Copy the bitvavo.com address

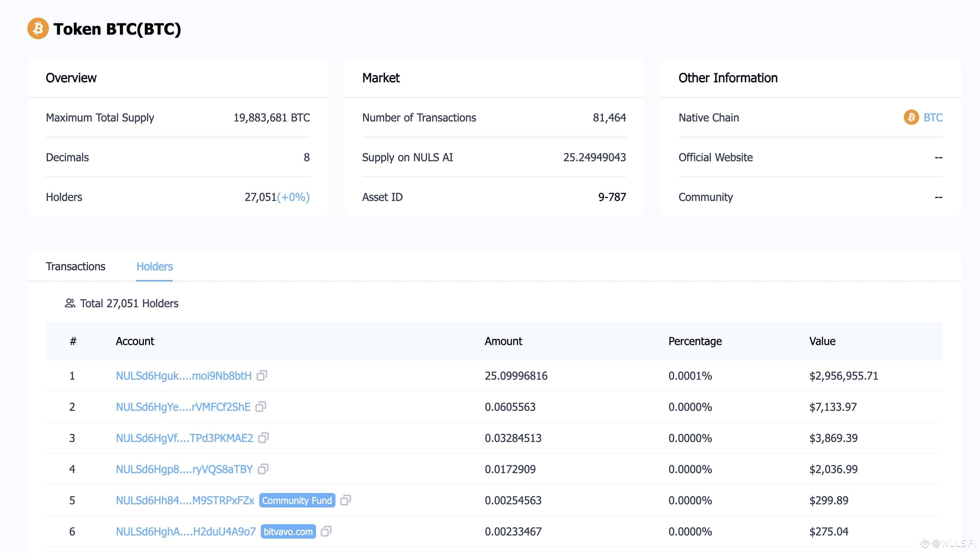point(326,531)
